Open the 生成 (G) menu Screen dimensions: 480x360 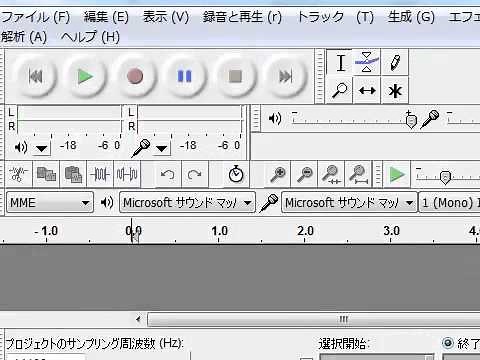[411, 17]
